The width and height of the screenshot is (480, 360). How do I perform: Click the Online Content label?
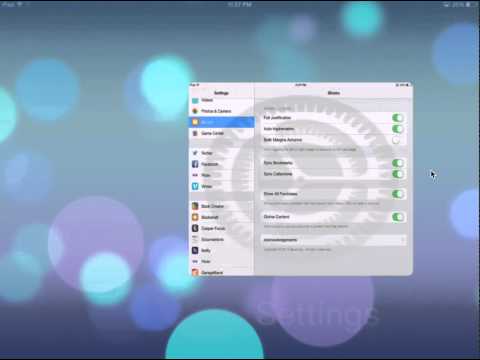click(276, 217)
